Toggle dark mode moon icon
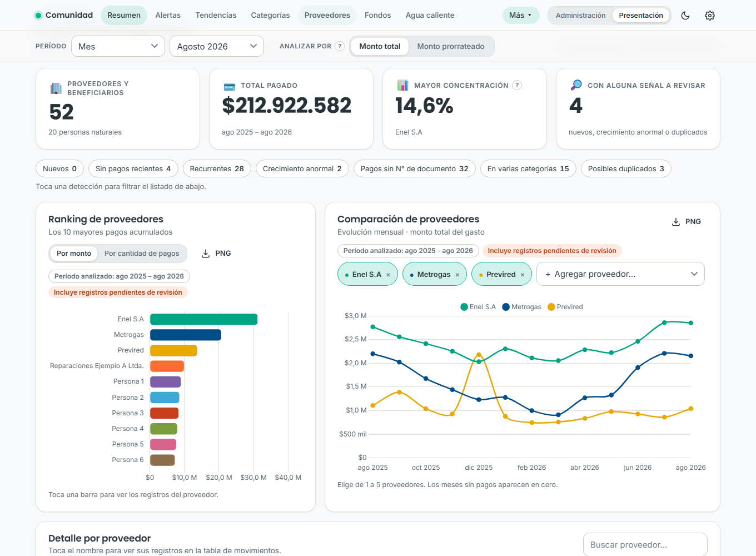 (x=685, y=16)
